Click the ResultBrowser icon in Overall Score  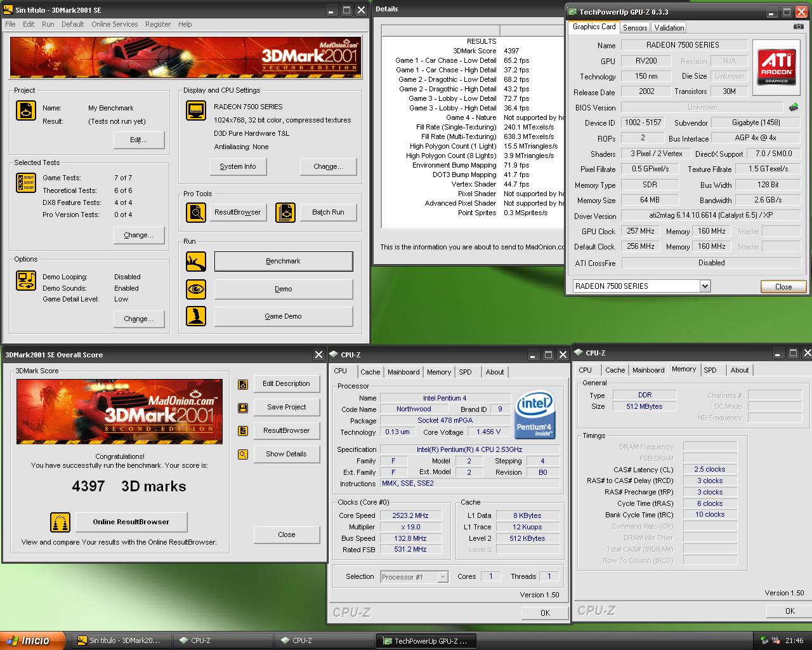(242, 431)
